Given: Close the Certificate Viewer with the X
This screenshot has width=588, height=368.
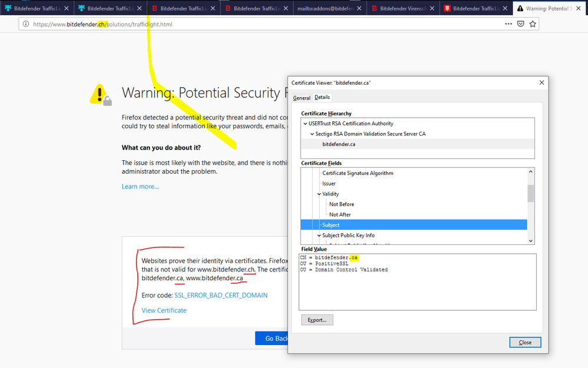Looking at the screenshot, I should (542, 82).
